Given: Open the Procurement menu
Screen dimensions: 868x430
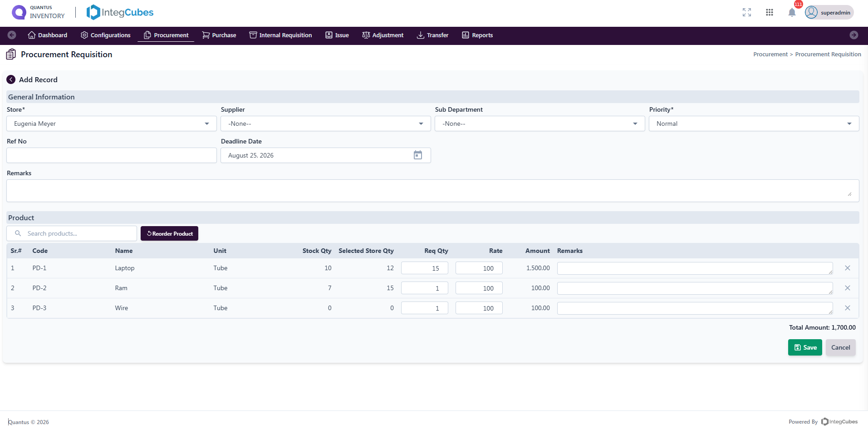Looking at the screenshot, I should point(166,35).
